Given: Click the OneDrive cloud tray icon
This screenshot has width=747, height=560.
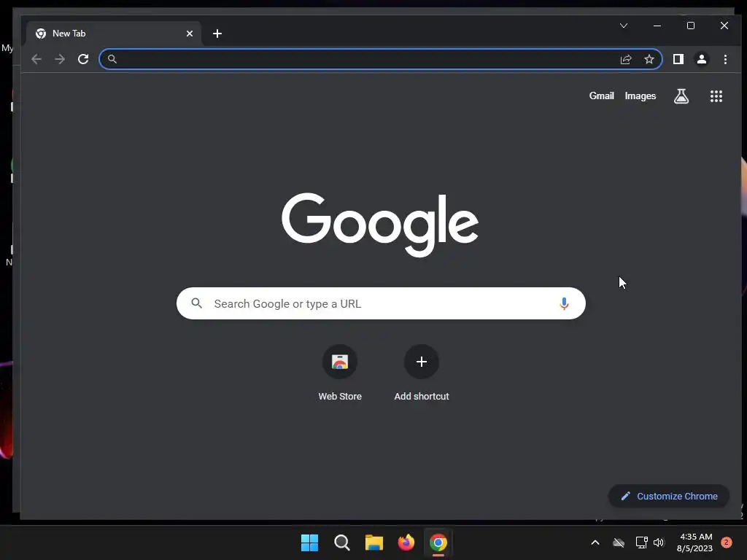Looking at the screenshot, I should (x=619, y=542).
